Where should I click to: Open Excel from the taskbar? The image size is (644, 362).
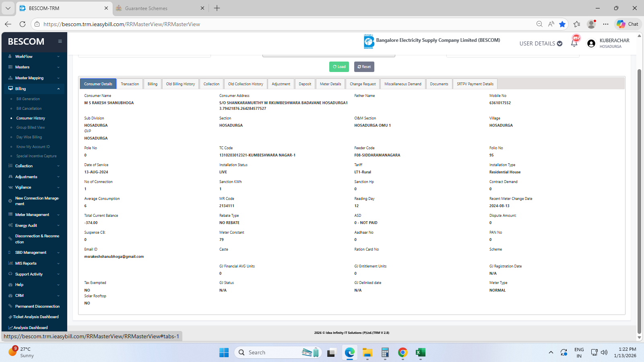(421, 353)
